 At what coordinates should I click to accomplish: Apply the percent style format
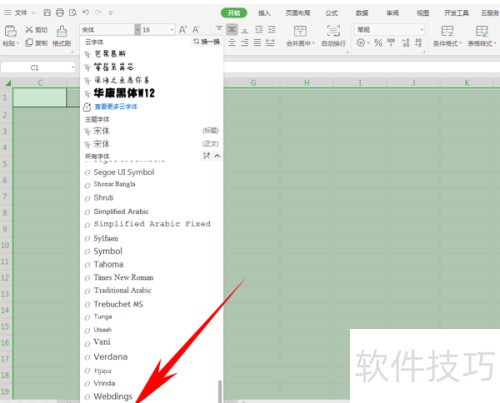click(378, 43)
